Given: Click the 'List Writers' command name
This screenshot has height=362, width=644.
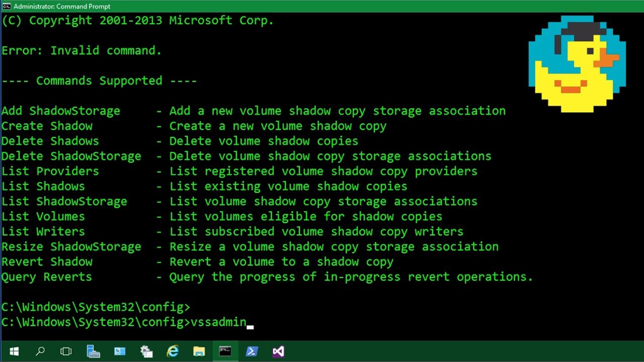Looking at the screenshot, I should point(43,231).
